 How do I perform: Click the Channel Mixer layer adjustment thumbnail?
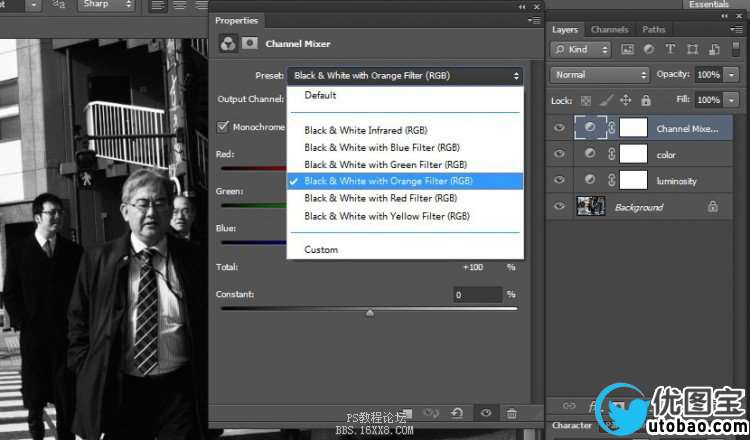(x=590, y=128)
